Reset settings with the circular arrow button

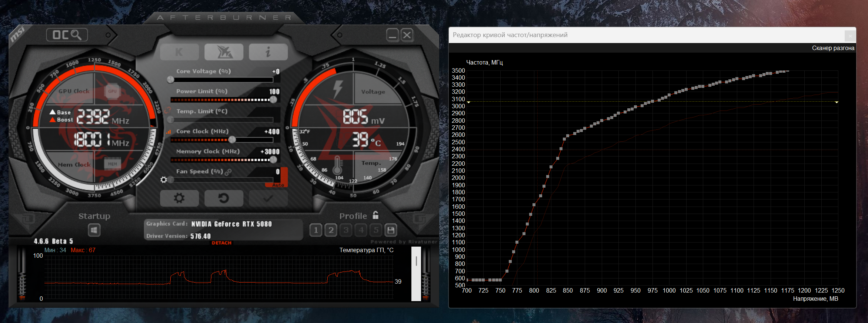[224, 198]
